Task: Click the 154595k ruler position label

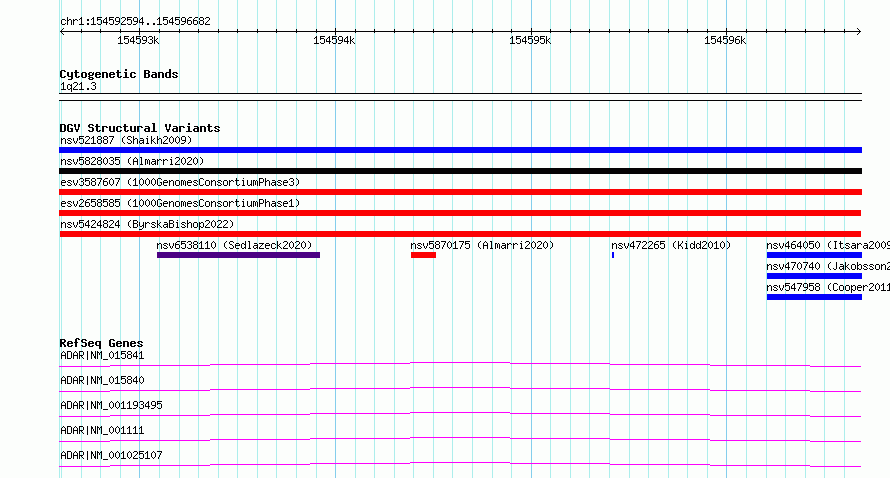Action: [530, 40]
